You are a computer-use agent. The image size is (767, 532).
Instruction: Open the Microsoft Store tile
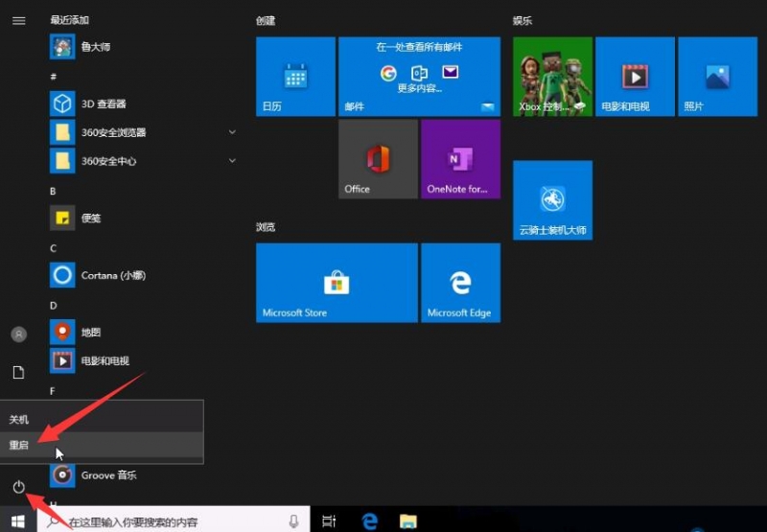[x=337, y=283]
